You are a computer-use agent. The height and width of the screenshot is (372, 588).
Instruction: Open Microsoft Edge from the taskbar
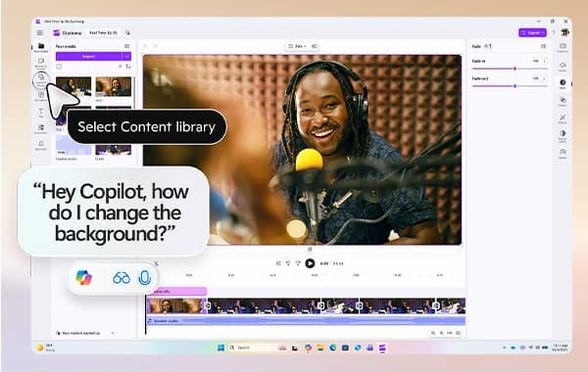point(332,349)
